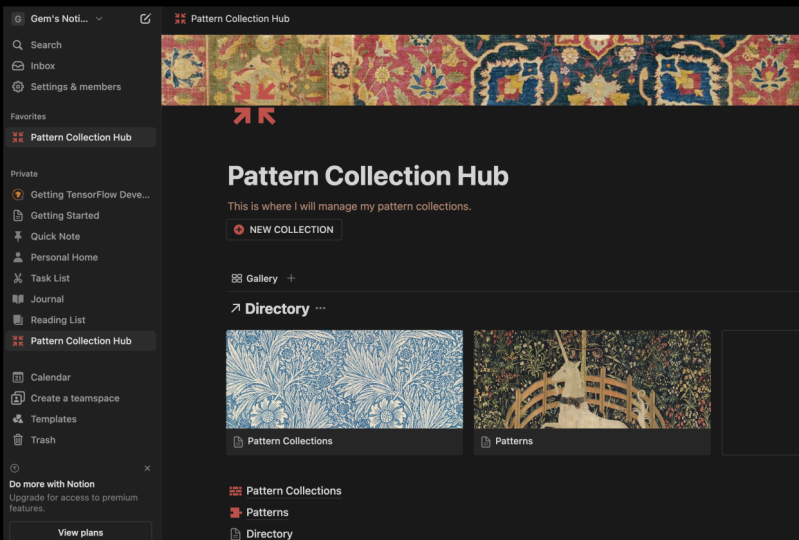This screenshot has height=540, width=799.
Task: Open the workspace switcher chevron next to Gem's Noti...
Action: [x=99, y=19]
